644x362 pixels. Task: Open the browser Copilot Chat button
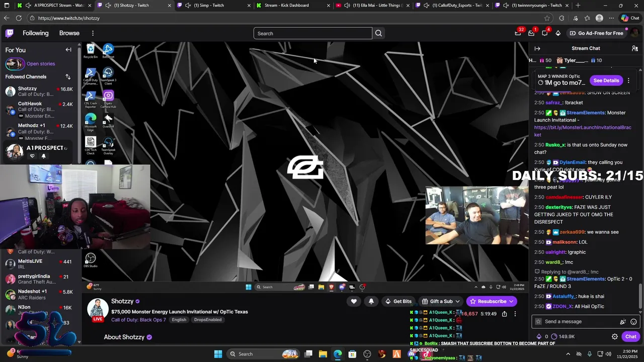[629, 18]
